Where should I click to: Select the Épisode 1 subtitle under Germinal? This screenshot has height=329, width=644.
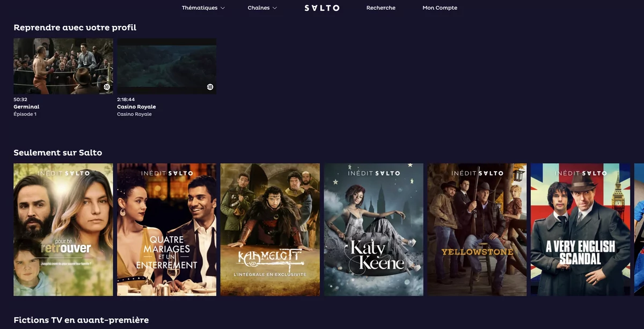[25, 114]
